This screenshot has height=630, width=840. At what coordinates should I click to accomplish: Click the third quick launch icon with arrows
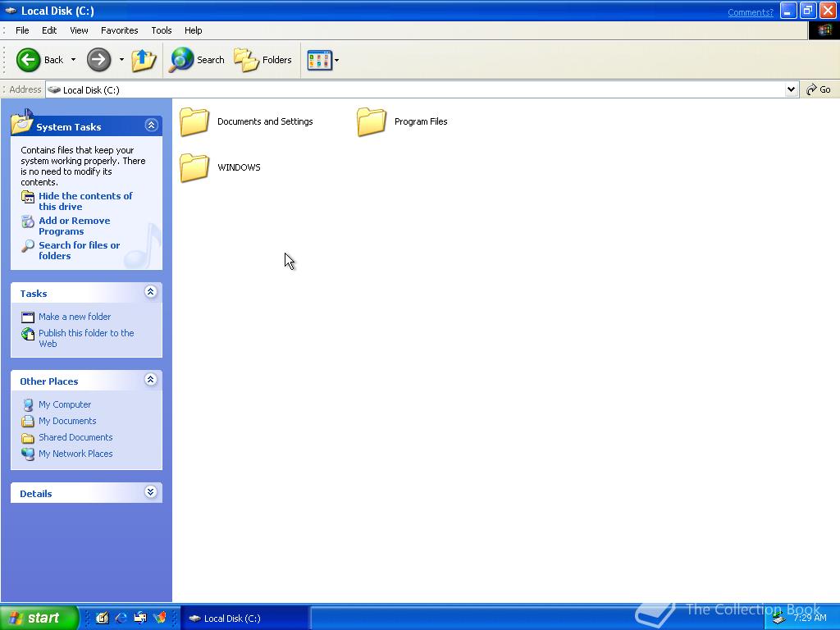pos(140,618)
